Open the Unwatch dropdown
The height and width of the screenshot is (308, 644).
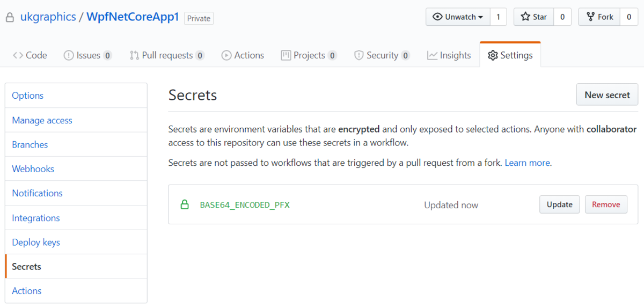tap(458, 17)
